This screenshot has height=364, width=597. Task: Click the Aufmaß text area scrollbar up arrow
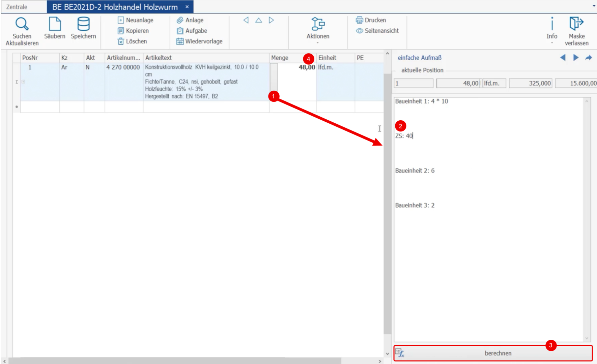[x=587, y=101]
